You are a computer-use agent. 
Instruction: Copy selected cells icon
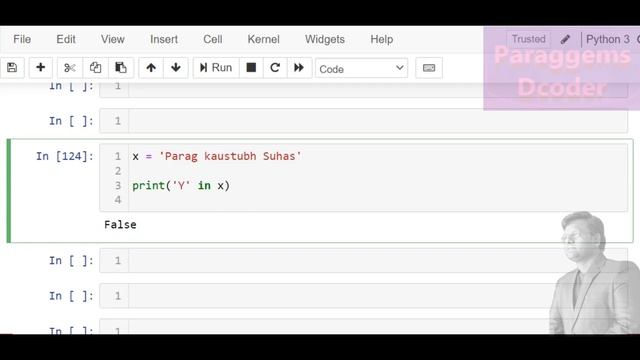[96, 68]
